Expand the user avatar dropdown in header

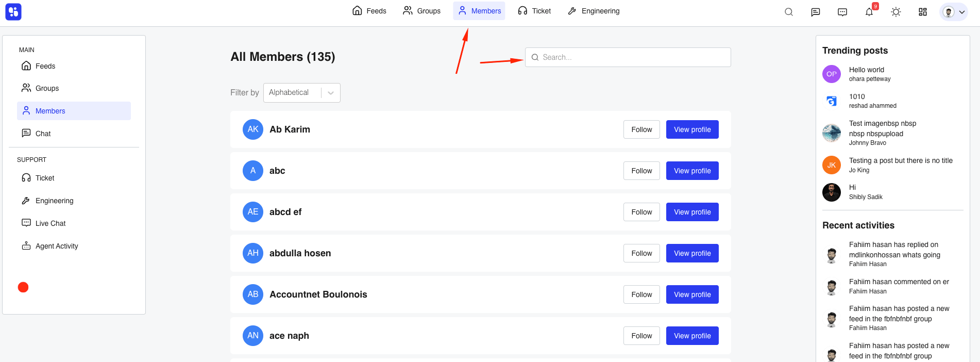(x=954, y=12)
